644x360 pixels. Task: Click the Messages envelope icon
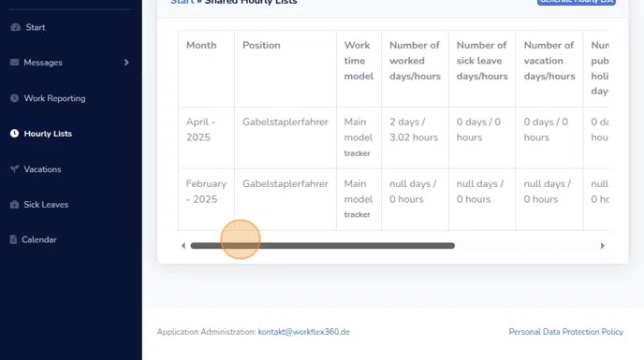point(14,63)
